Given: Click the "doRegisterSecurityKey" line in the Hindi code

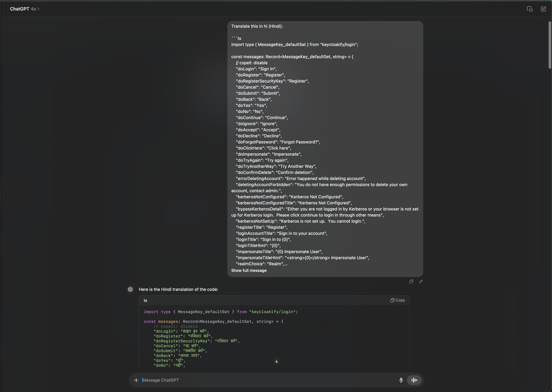Looking at the screenshot, I should [196, 341].
